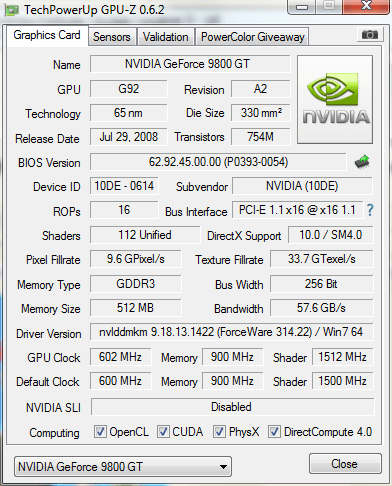Screen dimensions: 392x486
Task: Select the PowerColor Giveaway tab
Action: tap(253, 37)
